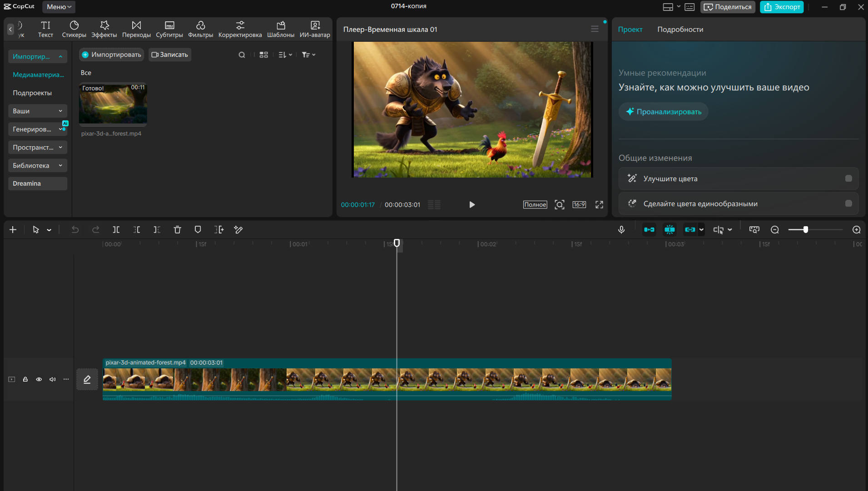Switch to Подробности tab
Screen dimensions: 868x491
680,30
